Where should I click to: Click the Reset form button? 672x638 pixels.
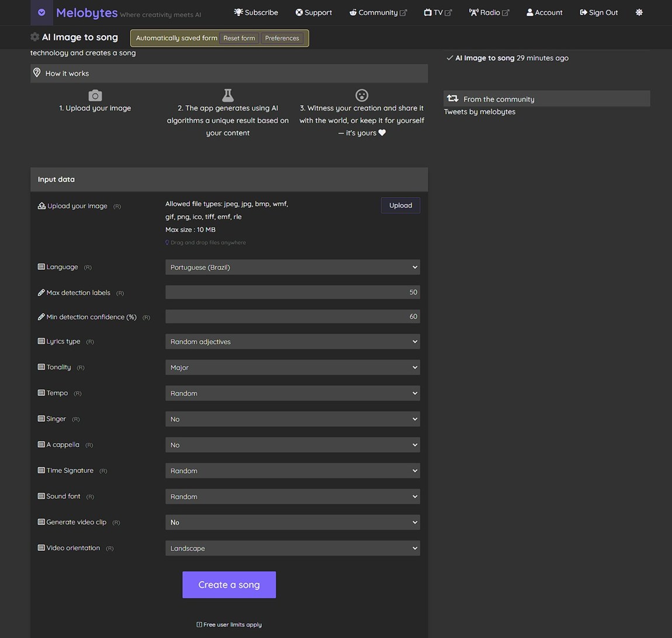pyautogui.click(x=239, y=38)
